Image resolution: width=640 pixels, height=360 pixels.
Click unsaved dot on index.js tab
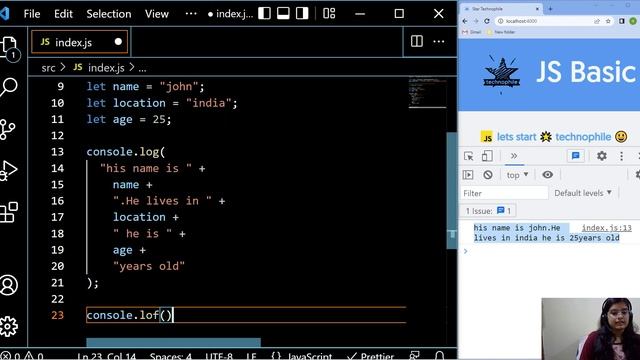[118, 42]
